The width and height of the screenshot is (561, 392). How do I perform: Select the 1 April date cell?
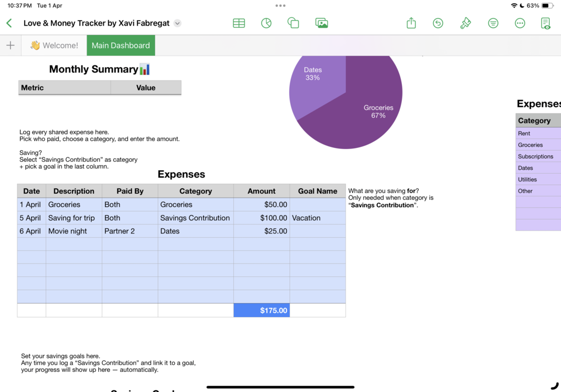31,204
